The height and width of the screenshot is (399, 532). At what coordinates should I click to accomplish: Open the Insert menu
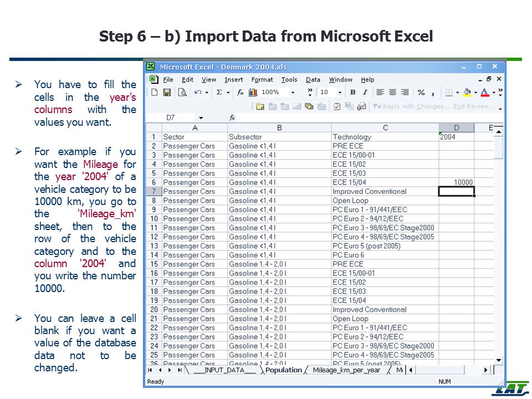pos(234,80)
